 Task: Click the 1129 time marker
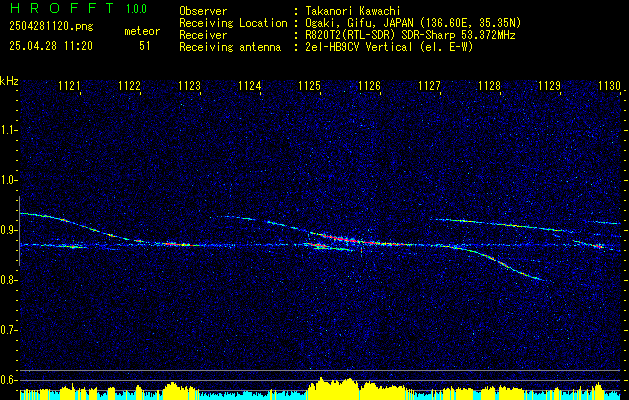pos(549,85)
